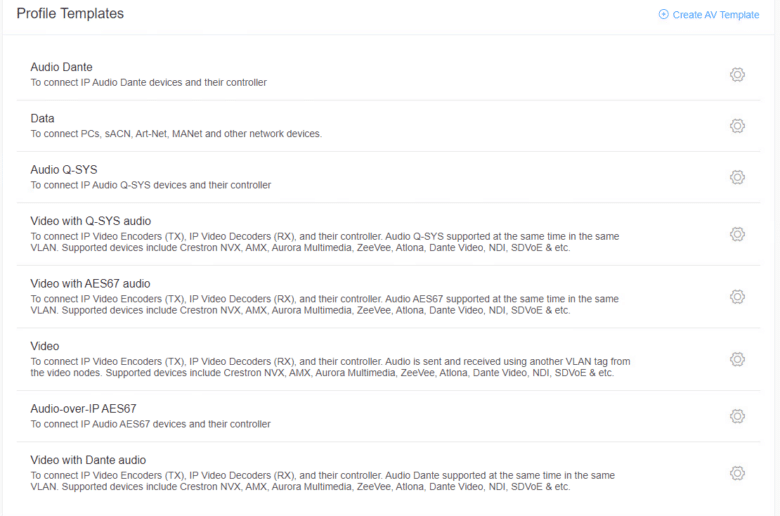Image resolution: width=780 pixels, height=516 pixels.
Task: Click gear icon for Video with AES67 audio
Action: click(x=737, y=297)
